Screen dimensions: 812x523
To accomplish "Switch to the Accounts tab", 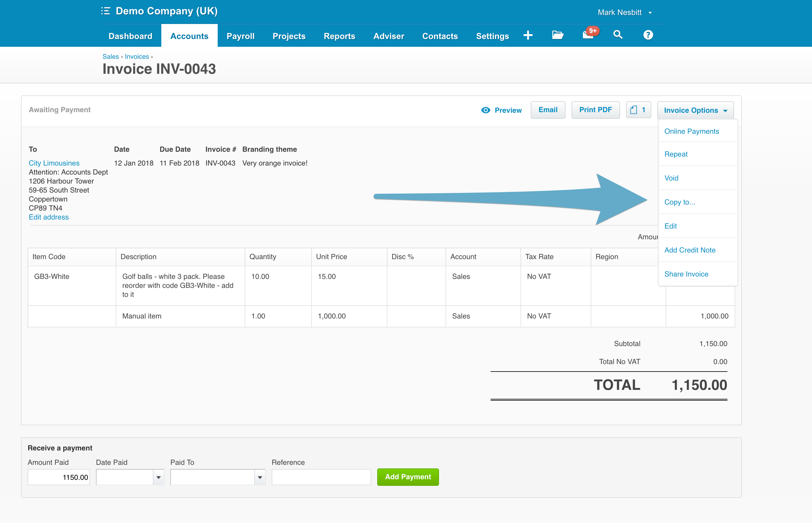I will tap(189, 36).
